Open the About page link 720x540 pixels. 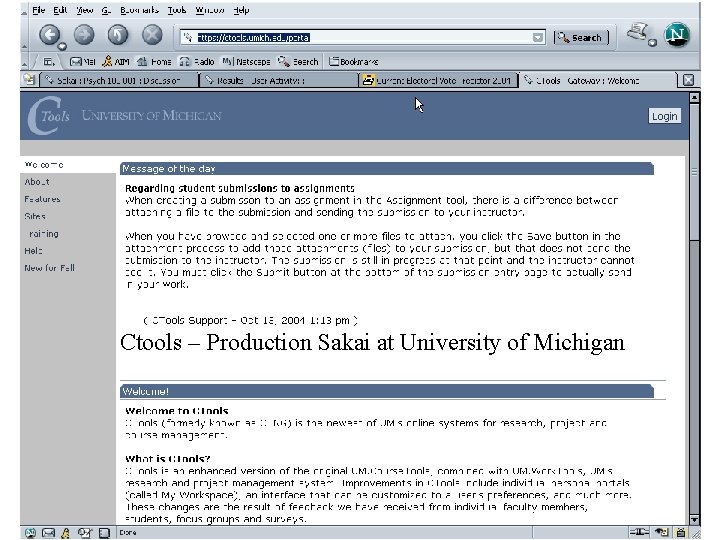[x=37, y=182]
